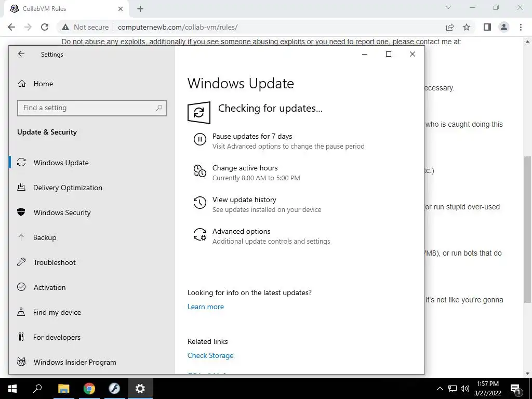Click the search magnifier in Find a setting
532x399 pixels.
point(159,108)
